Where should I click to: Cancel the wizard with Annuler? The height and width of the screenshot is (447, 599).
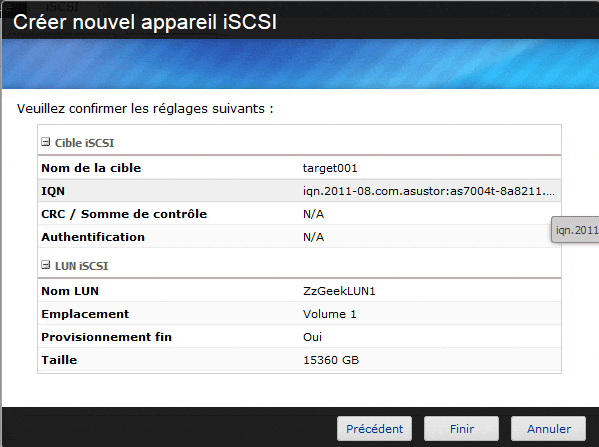tap(549, 429)
